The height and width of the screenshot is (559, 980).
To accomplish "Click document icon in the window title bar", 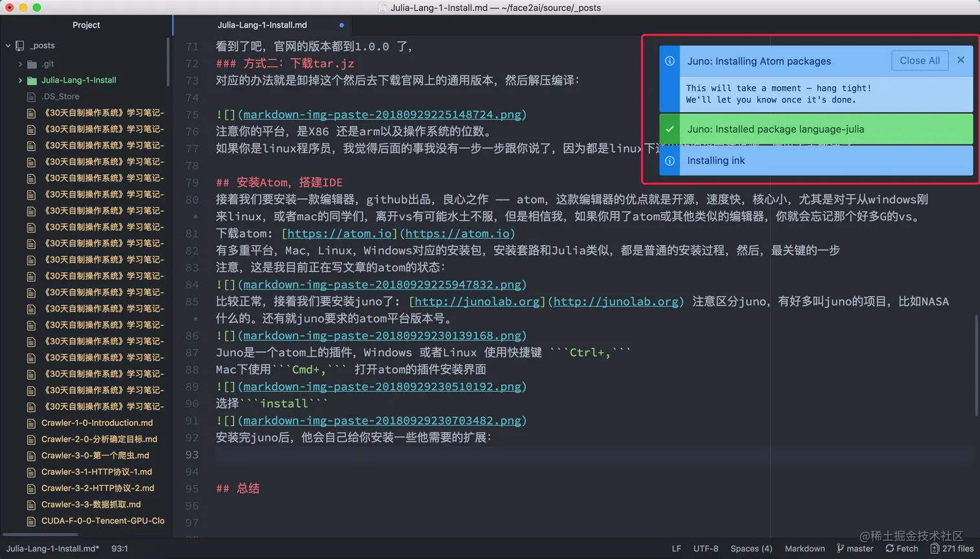I will coord(382,8).
